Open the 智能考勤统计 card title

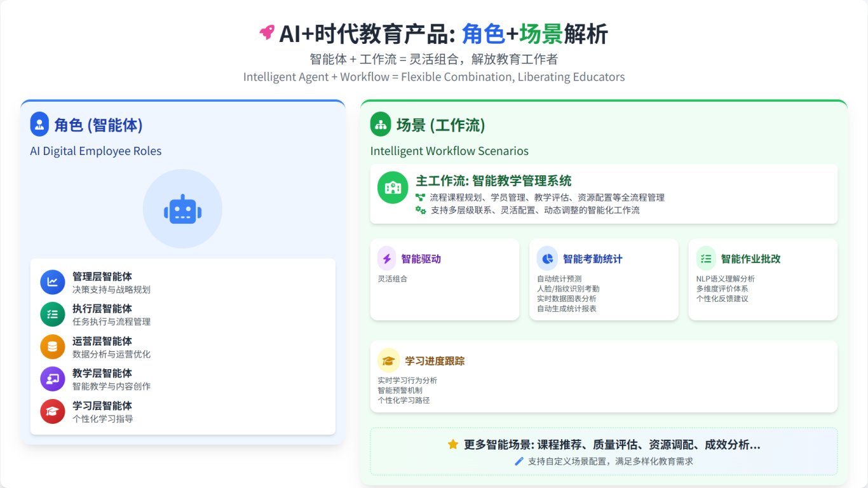tap(592, 259)
